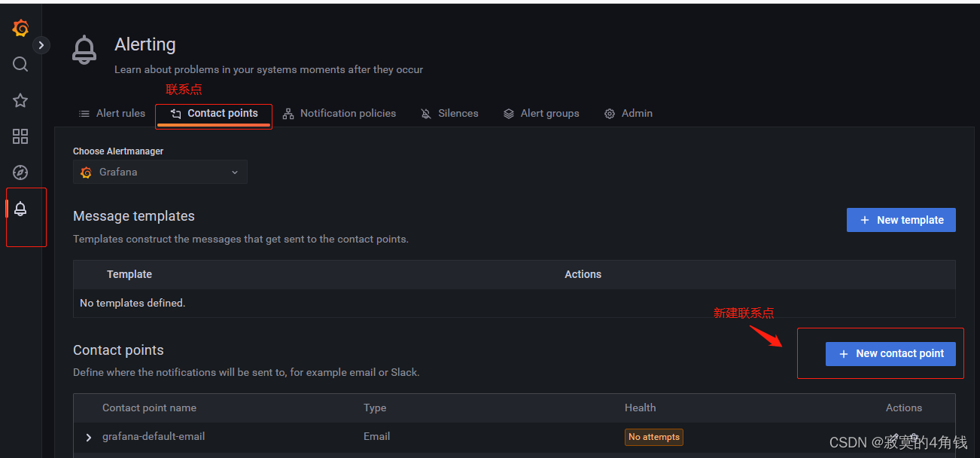Expand the grafana-default-email row
The image size is (980, 458).
tap(88, 437)
